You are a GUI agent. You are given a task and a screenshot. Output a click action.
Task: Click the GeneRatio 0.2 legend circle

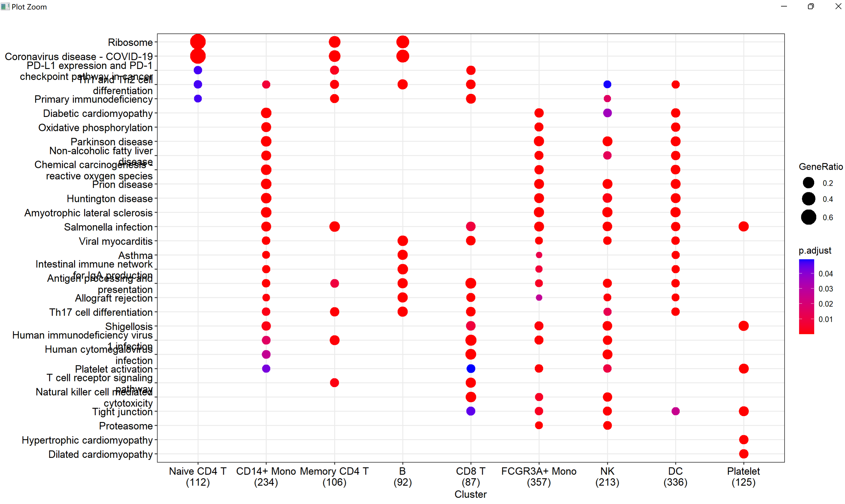pos(809,183)
